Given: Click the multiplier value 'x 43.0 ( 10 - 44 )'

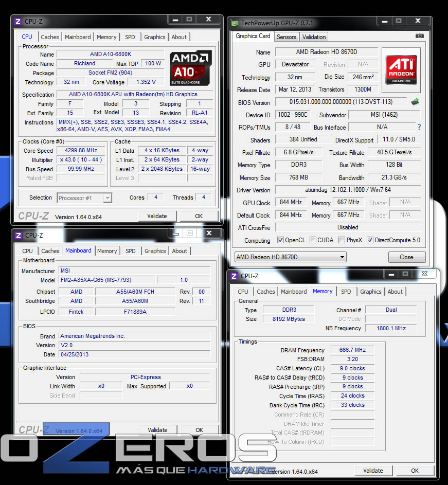Looking at the screenshot, I should pos(81,159).
